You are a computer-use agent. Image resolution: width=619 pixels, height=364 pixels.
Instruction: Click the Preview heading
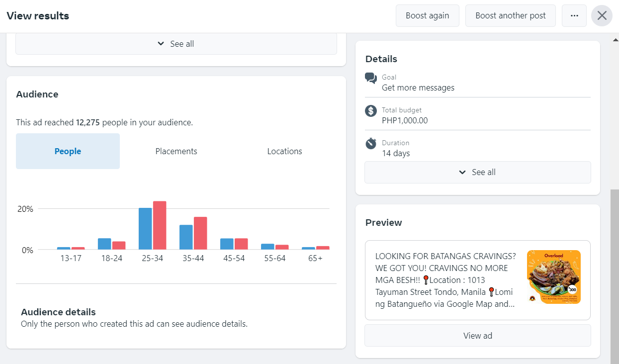(x=384, y=223)
